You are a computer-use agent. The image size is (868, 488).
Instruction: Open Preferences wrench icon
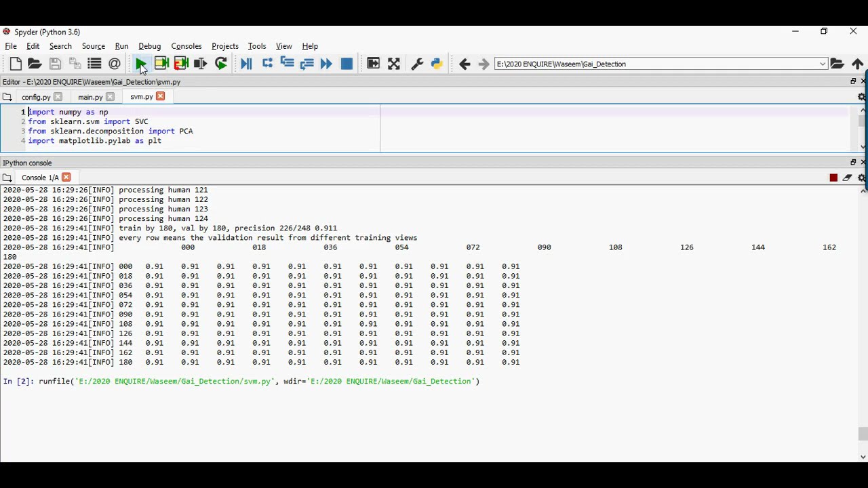pos(417,64)
